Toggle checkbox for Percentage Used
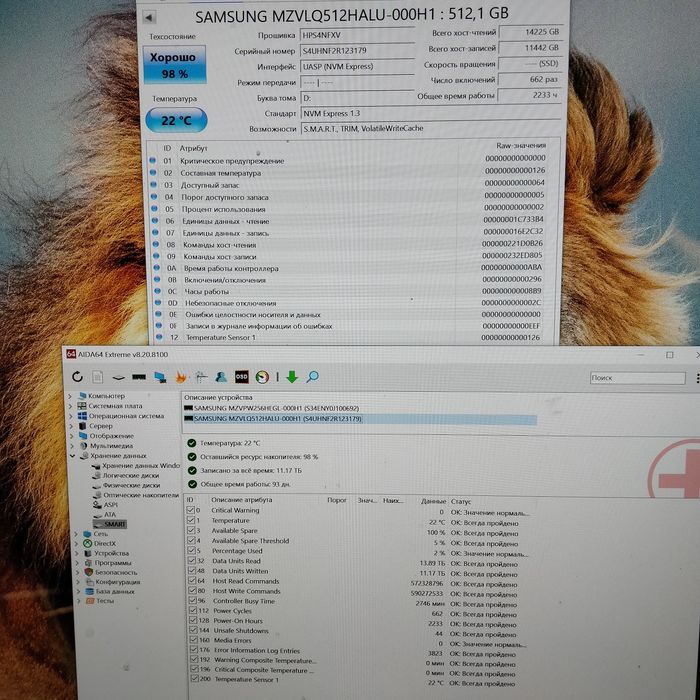Screen dimensions: 700x700 [192, 550]
